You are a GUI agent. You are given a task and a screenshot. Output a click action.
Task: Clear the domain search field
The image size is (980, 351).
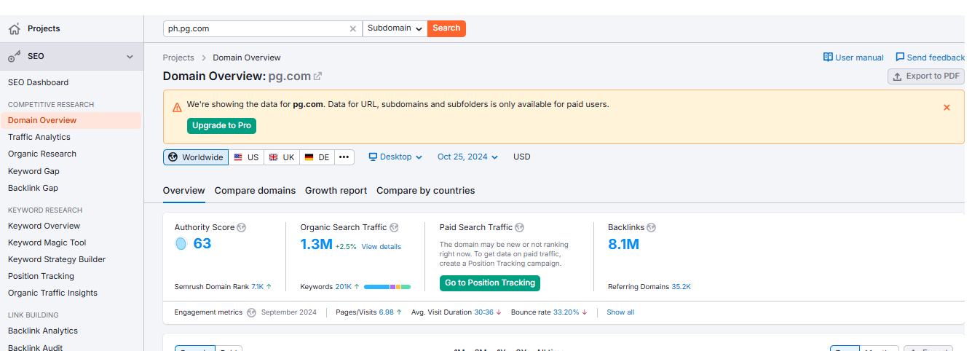coord(353,29)
